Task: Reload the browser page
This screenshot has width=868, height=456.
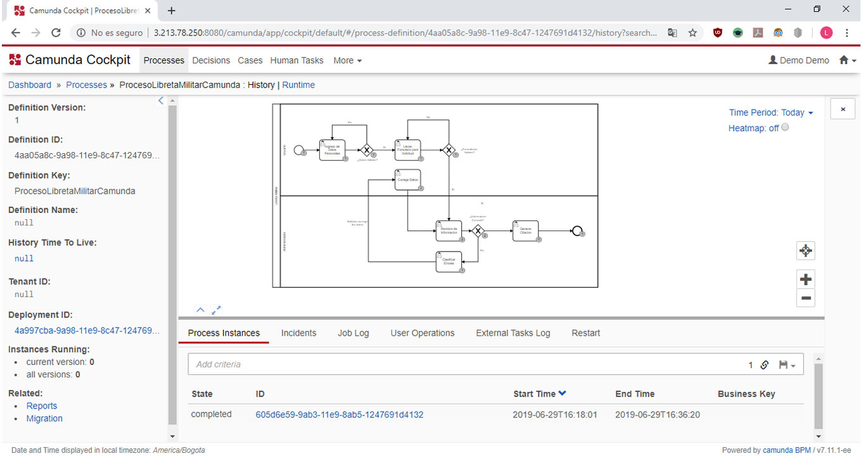Action: coord(56,33)
